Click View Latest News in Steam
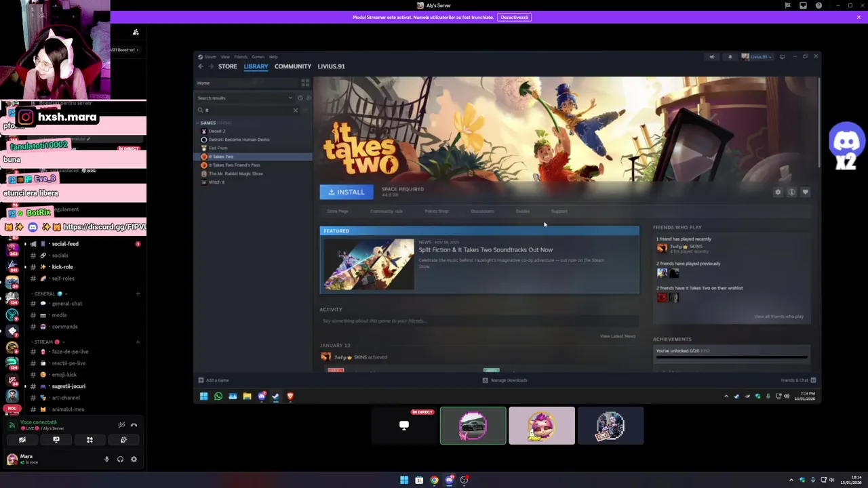Screen dimensions: 868x488 pyautogui.click(x=617, y=336)
